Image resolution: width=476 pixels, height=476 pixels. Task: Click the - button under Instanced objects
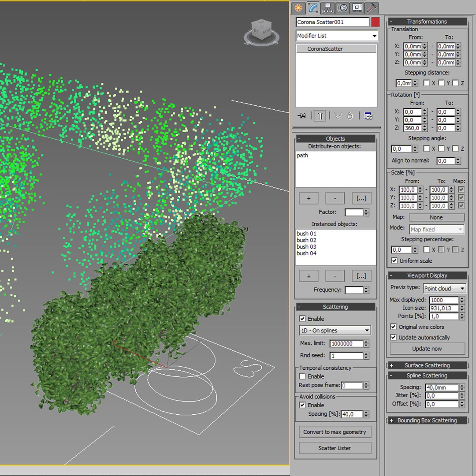pyautogui.click(x=335, y=276)
